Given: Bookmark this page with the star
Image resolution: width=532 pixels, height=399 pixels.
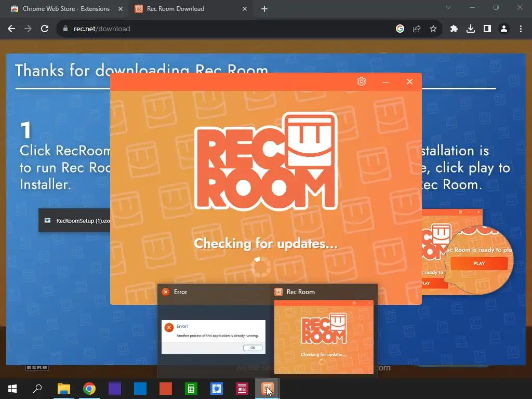Looking at the screenshot, I should (433, 29).
